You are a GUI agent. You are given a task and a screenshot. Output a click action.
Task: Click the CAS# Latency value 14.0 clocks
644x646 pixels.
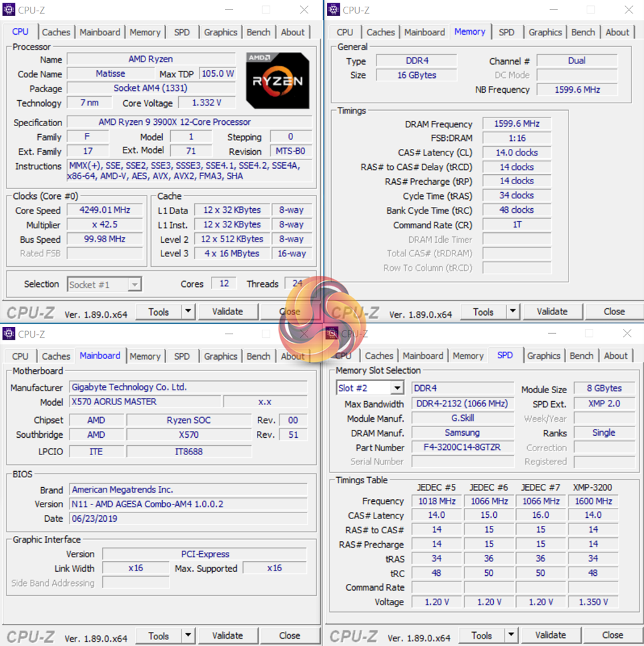(517, 152)
